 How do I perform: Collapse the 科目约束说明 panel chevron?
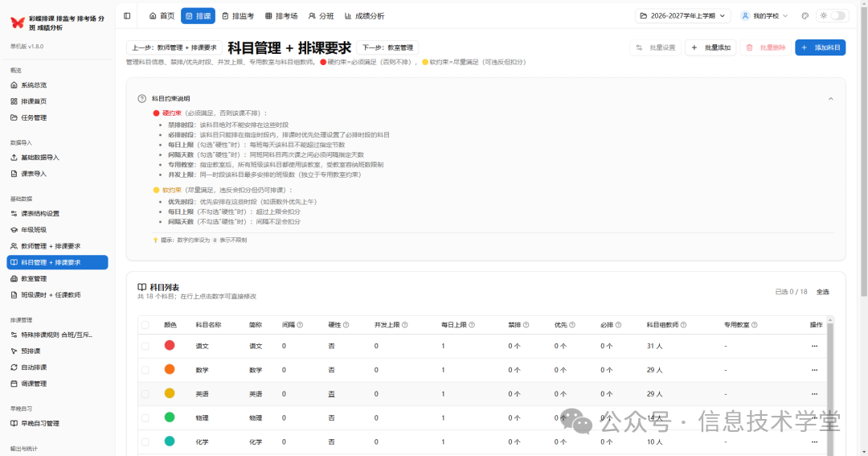coord(831,99)
